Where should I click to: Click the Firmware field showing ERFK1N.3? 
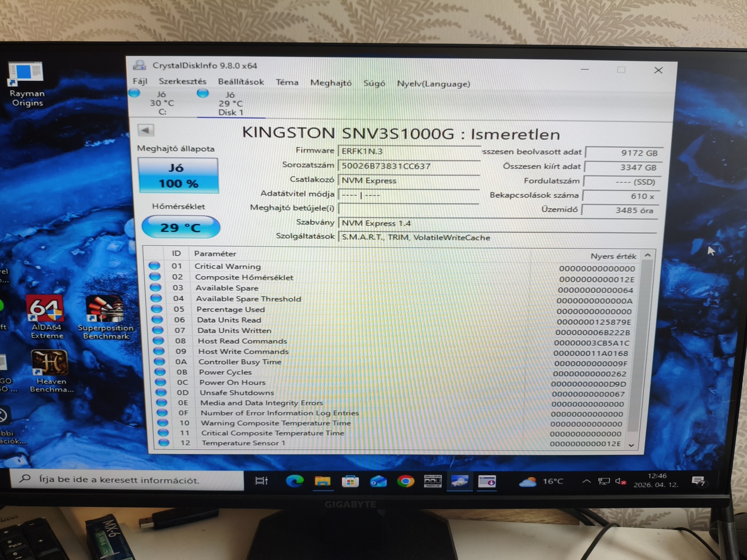click(x=409, y=151)
